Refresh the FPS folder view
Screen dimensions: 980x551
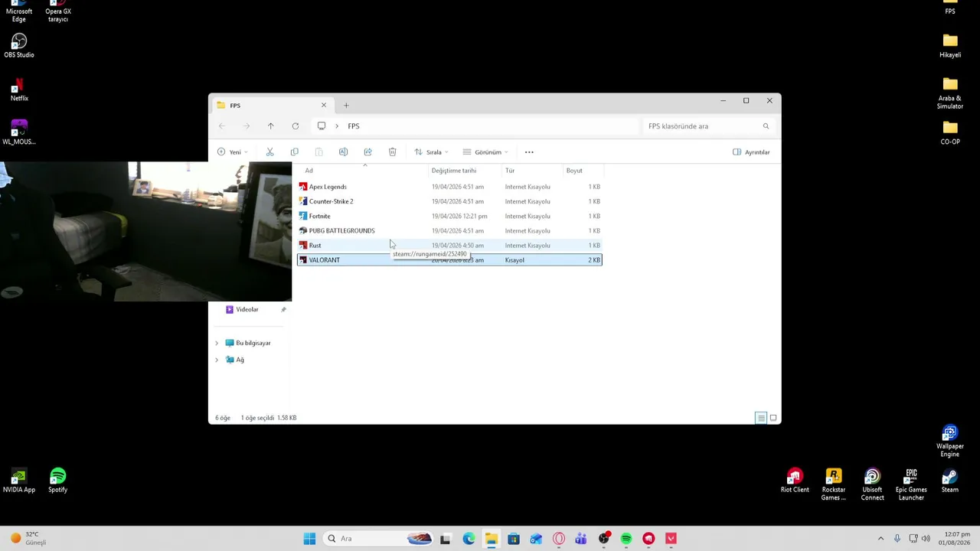click(295, 126)
